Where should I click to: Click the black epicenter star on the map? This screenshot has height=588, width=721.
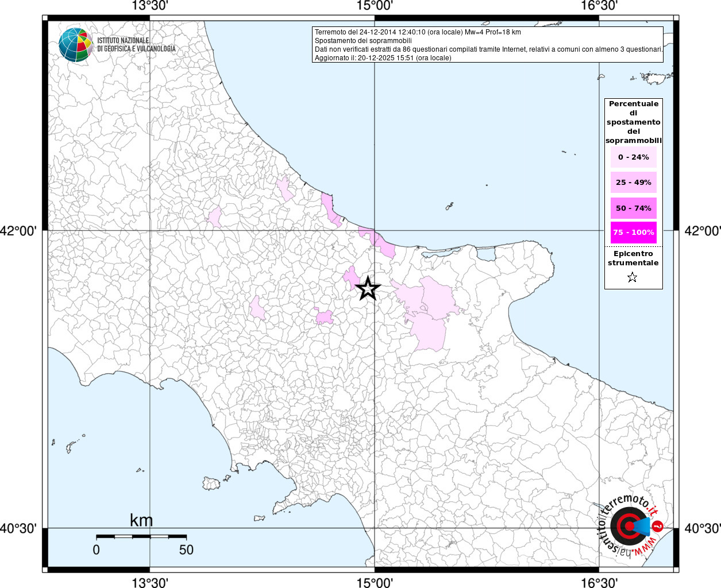click(x=368, y=288)
